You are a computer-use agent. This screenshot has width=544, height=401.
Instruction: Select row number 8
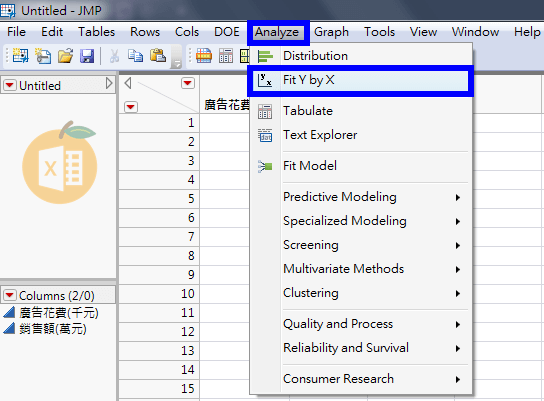[x=159, y=256]
